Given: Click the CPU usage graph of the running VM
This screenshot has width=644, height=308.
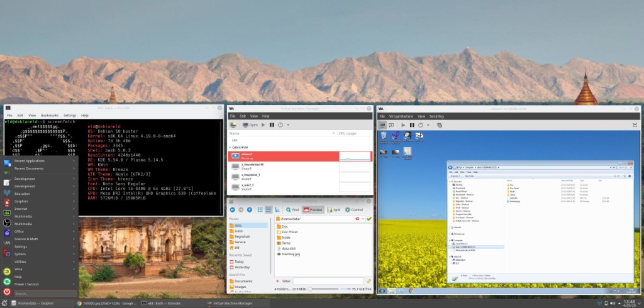Looking at the screenshot, I should pyautogui.click(x=355, y=157).
